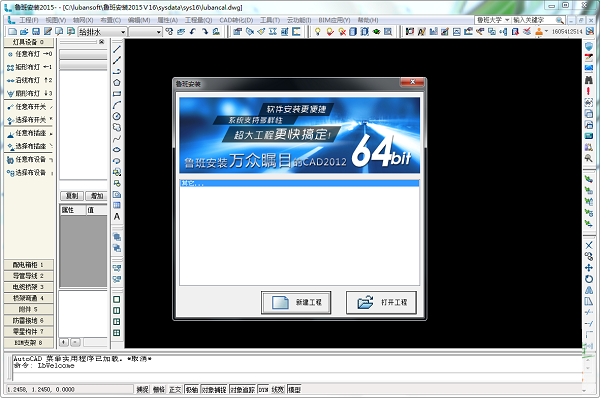Viewport: 600px width, 398px height.
Task: Open the CAD转化(D) menu
Action: 236,20
